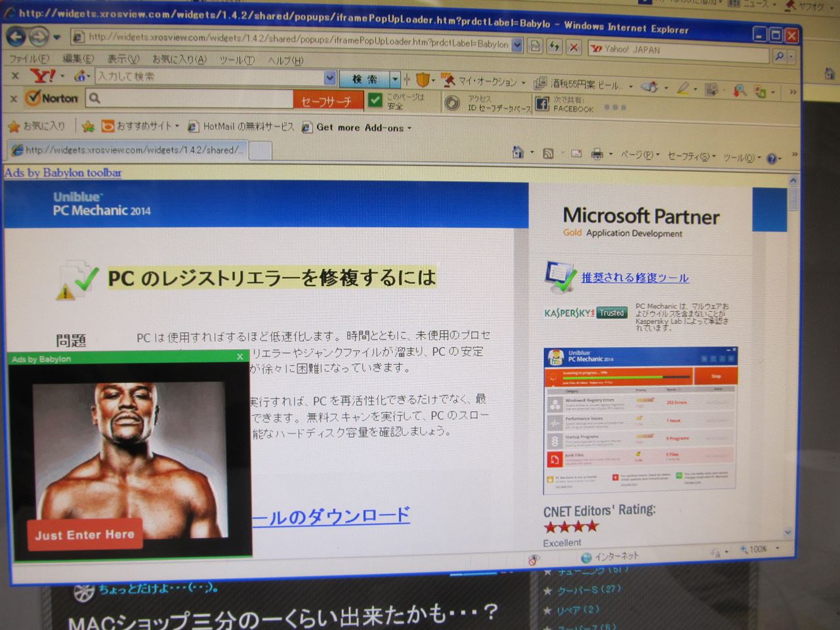The image size is (840, 630).
Task: Click the ツールのダウンロード link
Action: [x=331, y=516]
